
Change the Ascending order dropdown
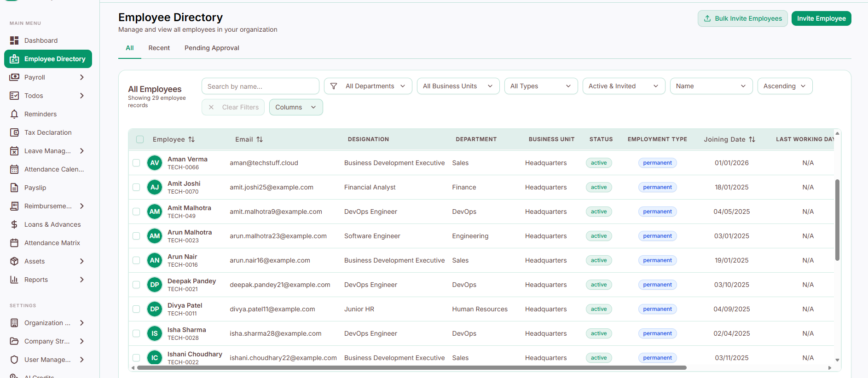pos(785,86)
